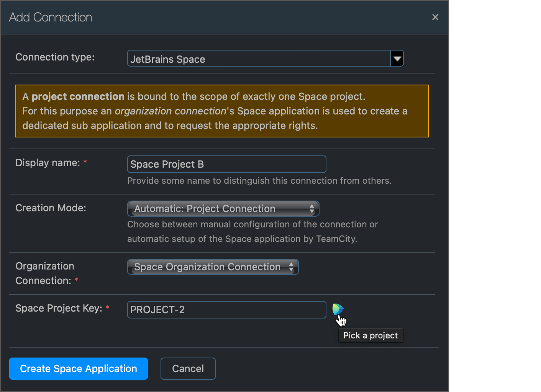Click the Space project picker icon
The width and height of the screenshot is (541, 392).
(x=338, y=309)
